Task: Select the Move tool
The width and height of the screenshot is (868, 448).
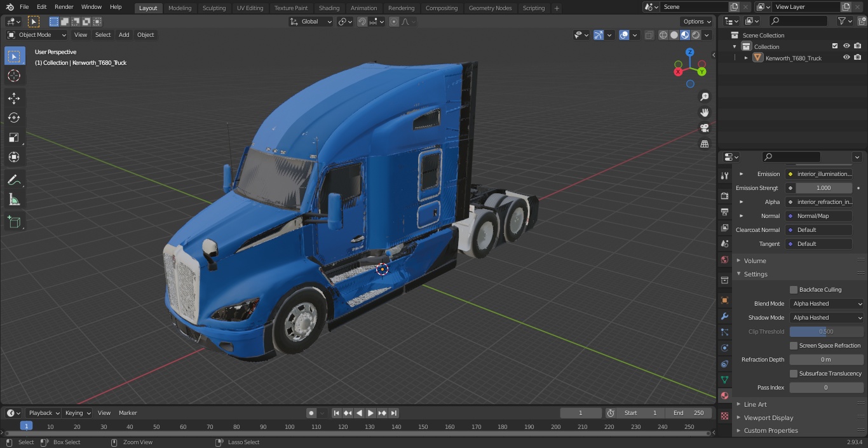Action: [14, 98]
